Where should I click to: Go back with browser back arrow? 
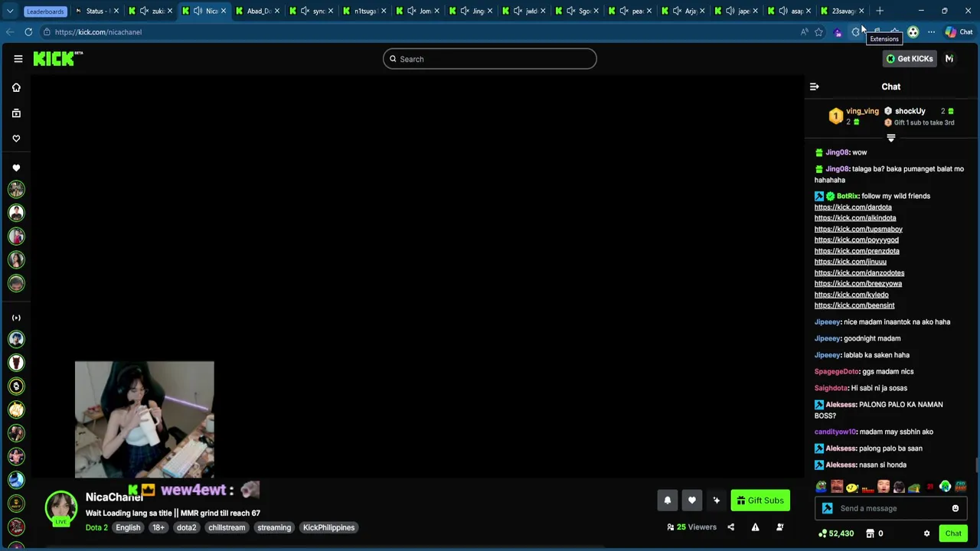coord(9,32)
